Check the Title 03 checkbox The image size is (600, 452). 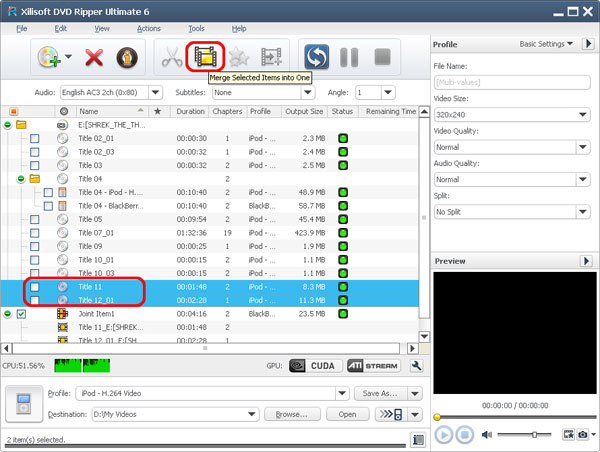click(34, 165)
